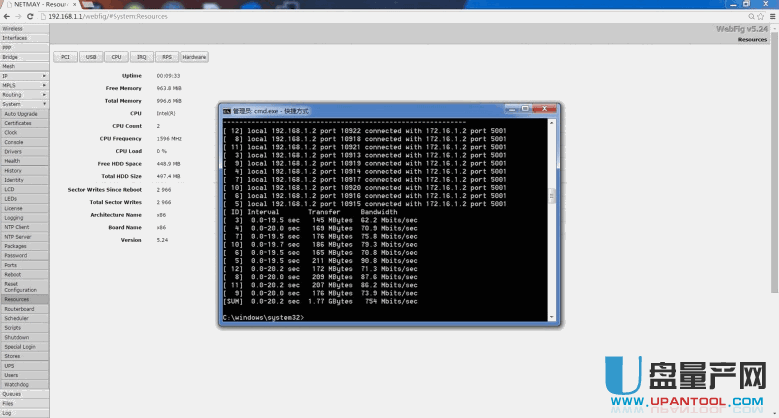779x418 pixels.
Task: Open the IRQ resources button
Action: [x=141, y=57]
